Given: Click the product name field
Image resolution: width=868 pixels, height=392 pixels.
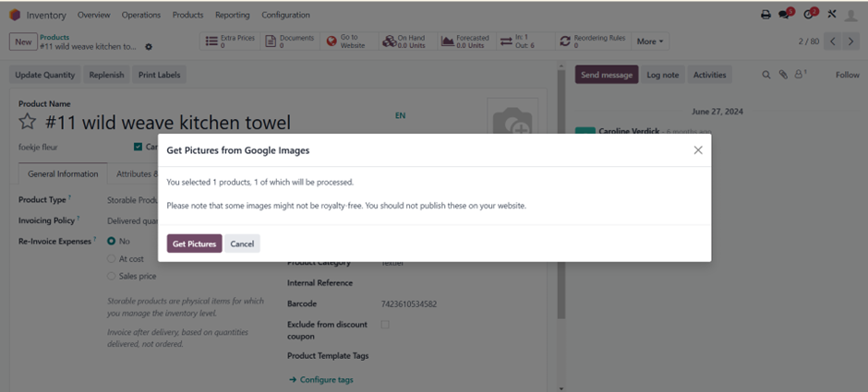Looking at the screenshot, I should pyautogui.click(x=168, y=122).
